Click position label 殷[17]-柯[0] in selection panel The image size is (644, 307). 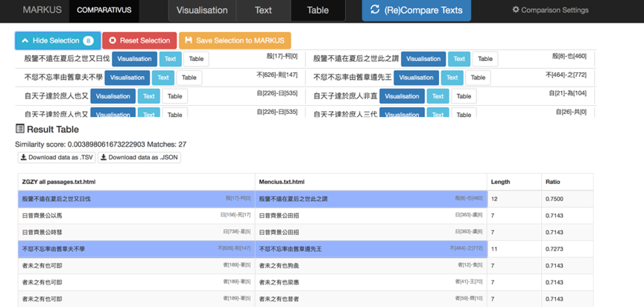282,56
